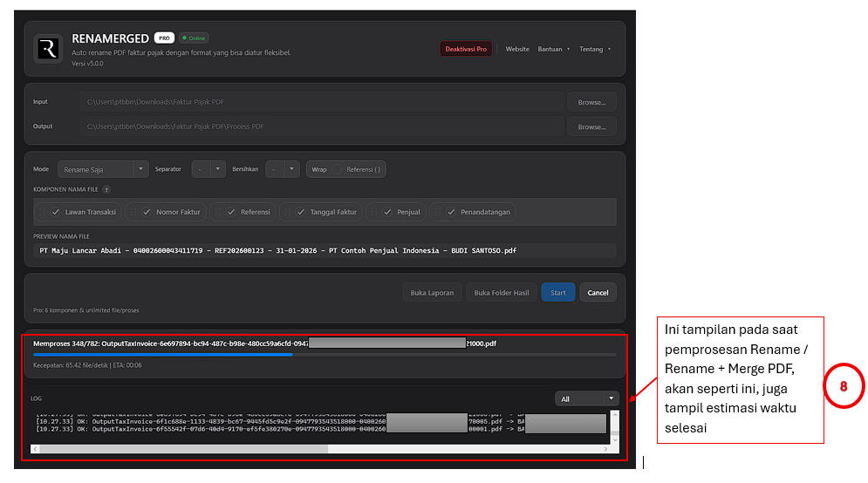Uncheck the Referensi component
Viewport: 868px width, 483px height.
231,212
